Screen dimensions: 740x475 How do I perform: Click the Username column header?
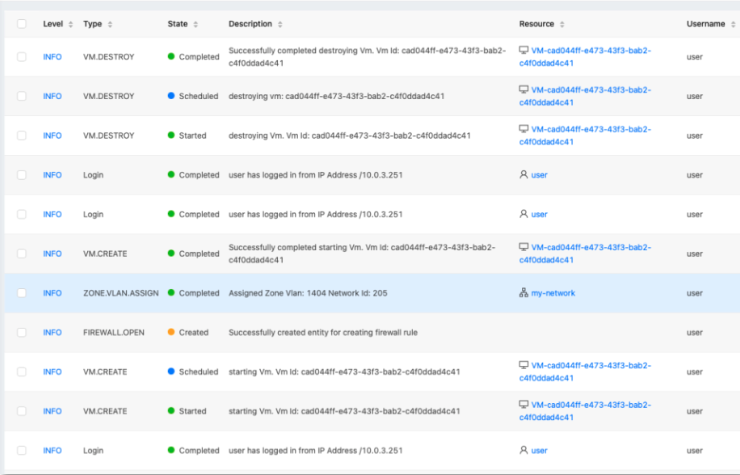[706, 24]
